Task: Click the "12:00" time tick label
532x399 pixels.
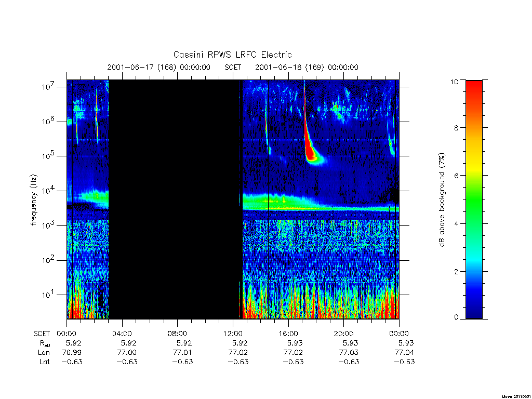Action: (x=233, y=334)
